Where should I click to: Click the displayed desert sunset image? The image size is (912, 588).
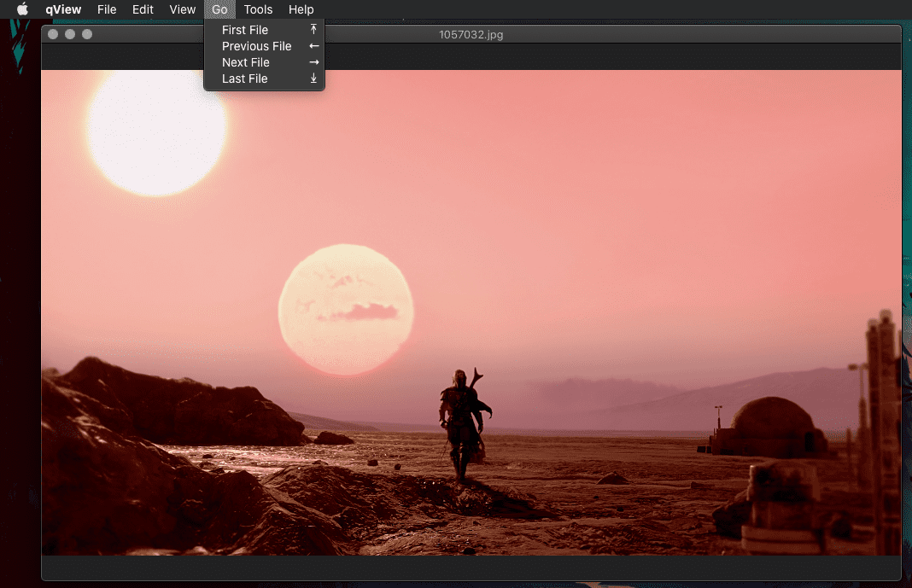tap(471, 312)
